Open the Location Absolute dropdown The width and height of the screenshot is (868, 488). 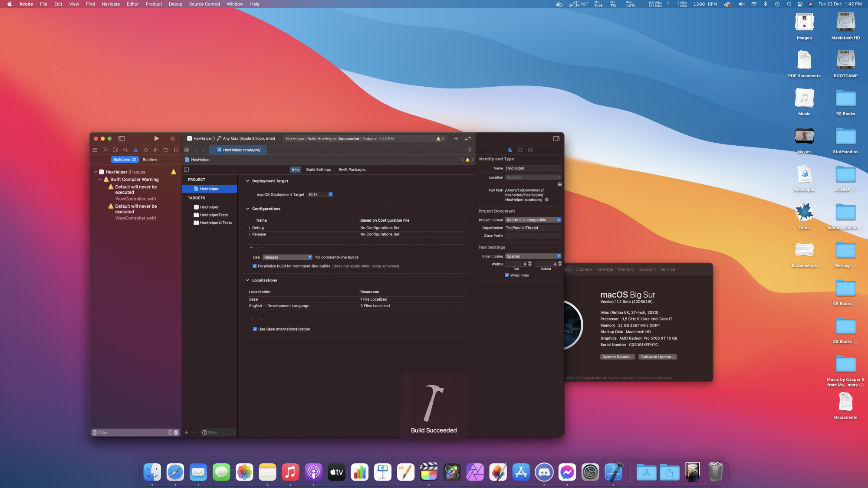(533, 177)
